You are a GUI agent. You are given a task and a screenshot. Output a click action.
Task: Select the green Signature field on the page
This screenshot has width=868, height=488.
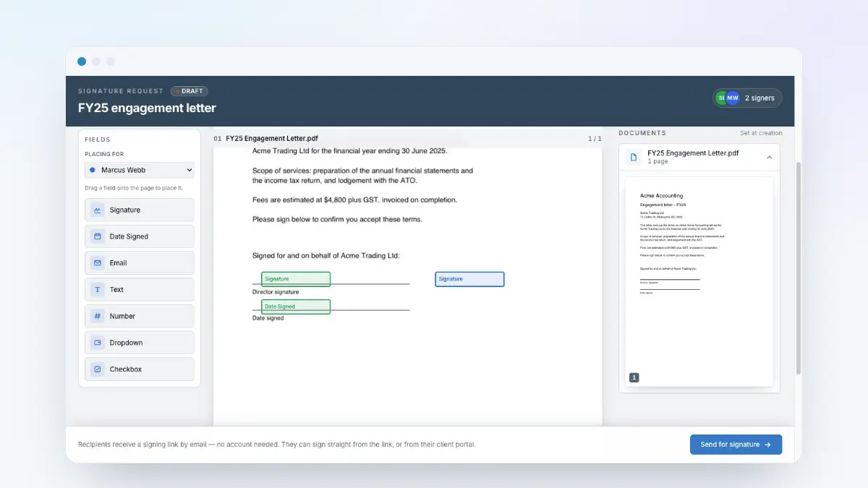coord(296,279)
